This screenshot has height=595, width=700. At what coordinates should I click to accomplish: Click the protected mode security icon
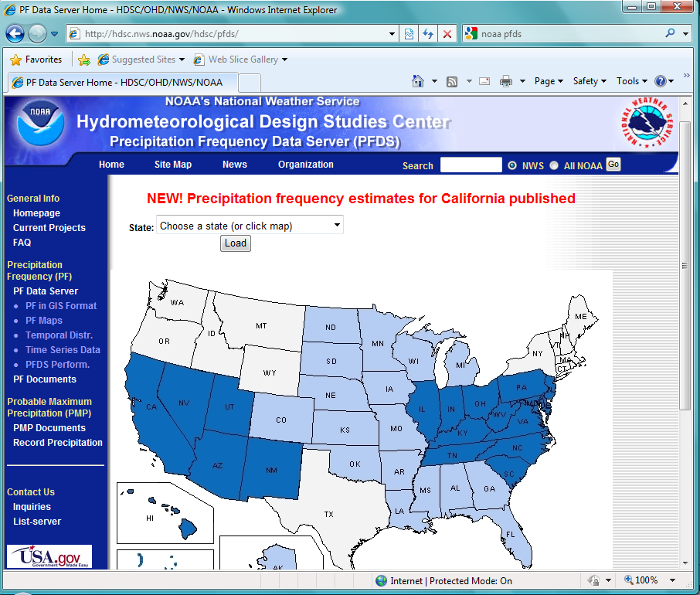(x=593, y=580)
